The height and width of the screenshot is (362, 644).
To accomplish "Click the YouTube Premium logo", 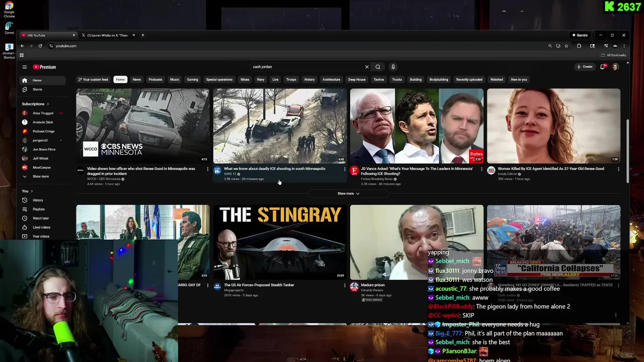I will coord(45,67).
